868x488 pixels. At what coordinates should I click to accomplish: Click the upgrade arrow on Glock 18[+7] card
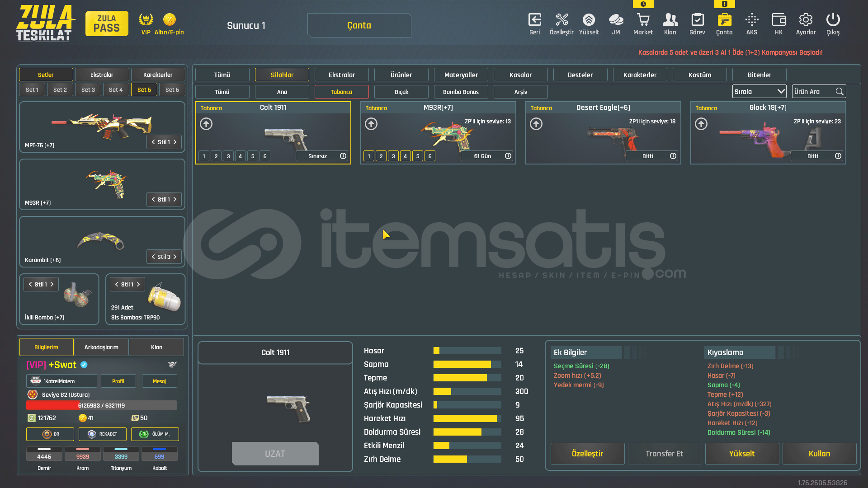point(701,124)
